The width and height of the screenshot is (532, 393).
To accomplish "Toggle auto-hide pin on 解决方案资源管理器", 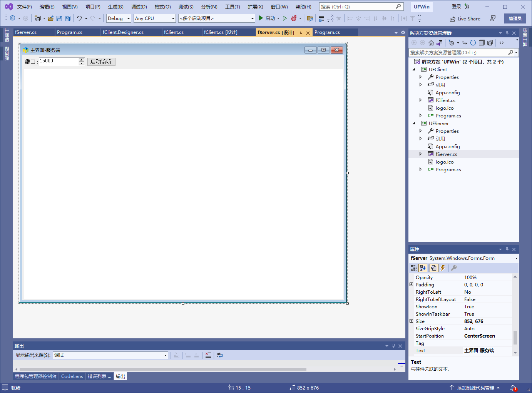I will tap(507, 33).
